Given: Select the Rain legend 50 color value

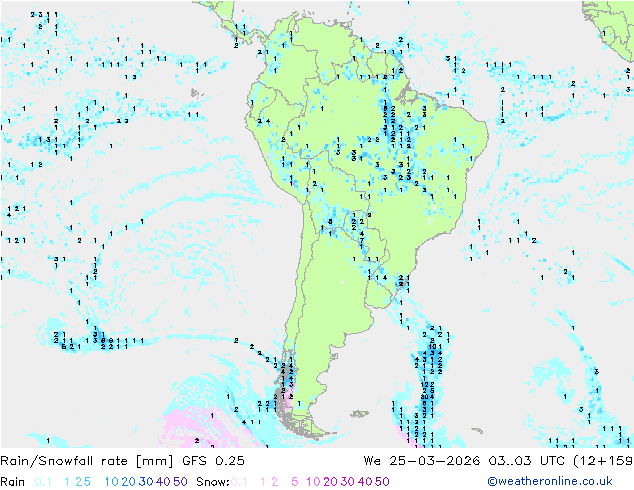Looking at the screenshot, I should [180, 482].
